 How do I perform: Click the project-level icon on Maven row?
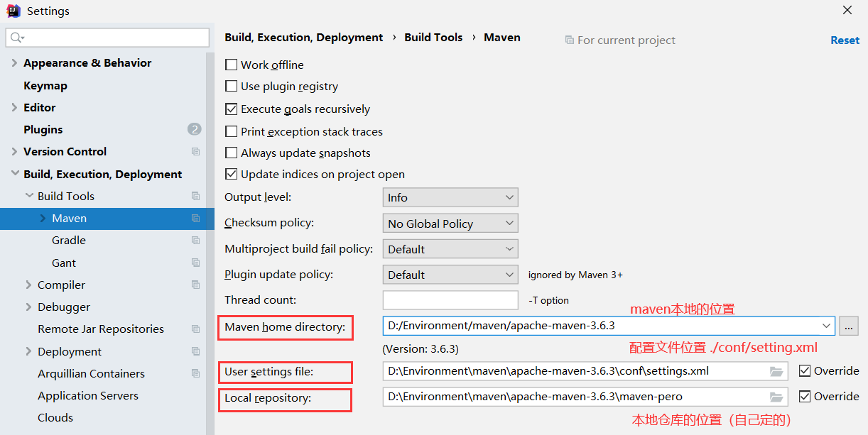[x=195, y=219]
